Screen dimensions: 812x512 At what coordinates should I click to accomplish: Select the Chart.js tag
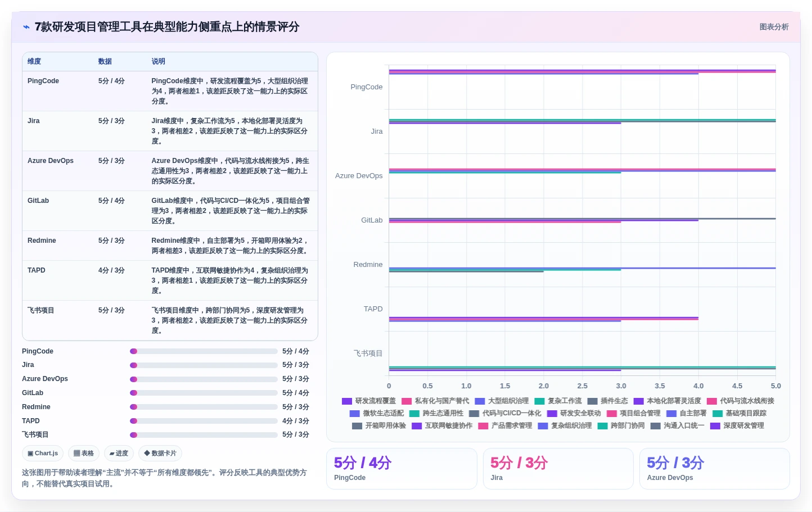click(43, 453)
